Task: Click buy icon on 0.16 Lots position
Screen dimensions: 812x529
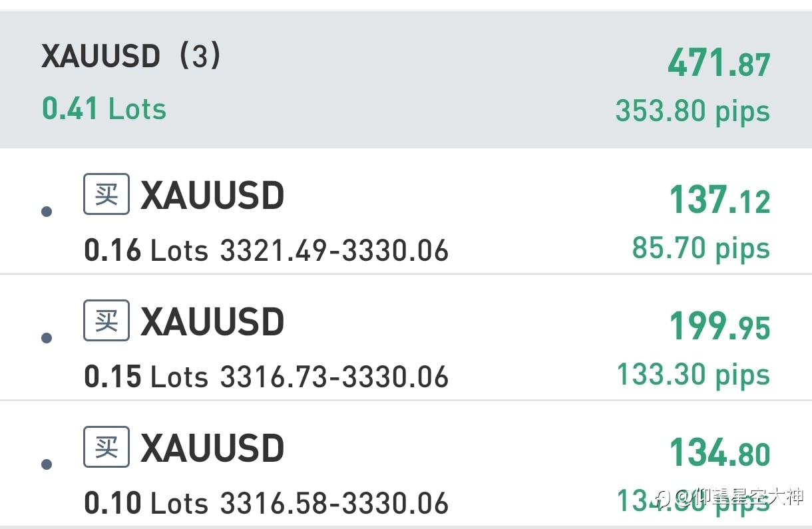Action: tap(106, 194)
